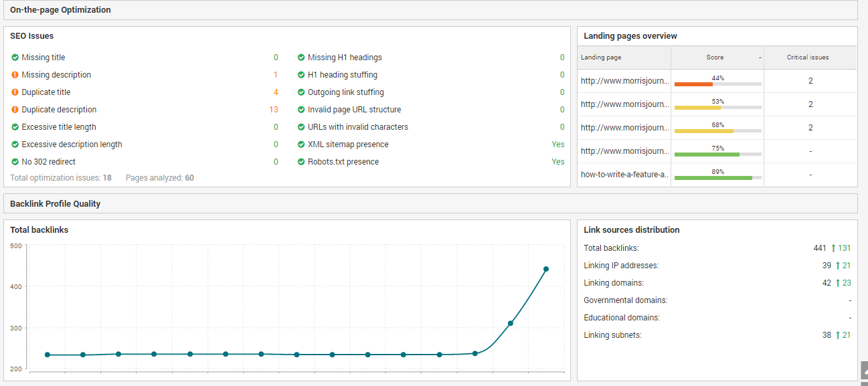Click the green check icon beside Missing title

click(15, 58)
